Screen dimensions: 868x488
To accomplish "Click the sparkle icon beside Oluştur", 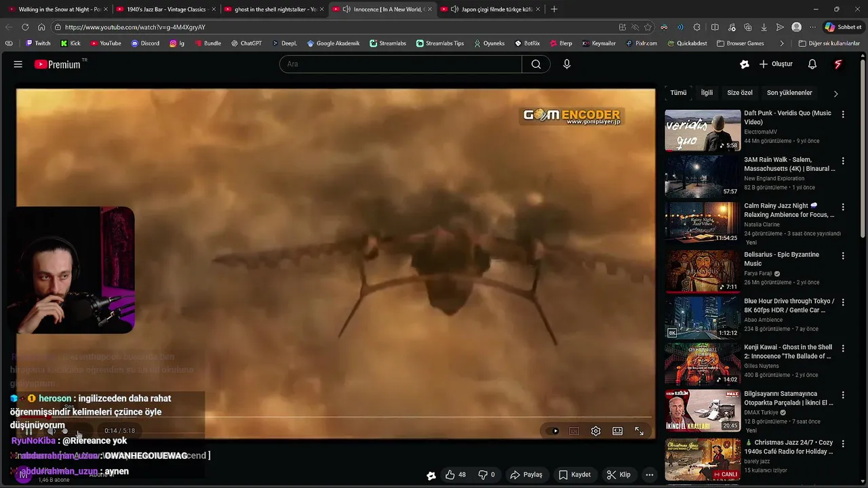I will (745, 64).
